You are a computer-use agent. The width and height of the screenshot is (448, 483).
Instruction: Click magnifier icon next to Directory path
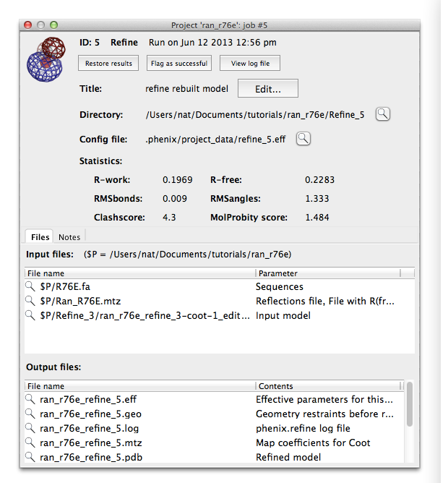coord(383,114)
